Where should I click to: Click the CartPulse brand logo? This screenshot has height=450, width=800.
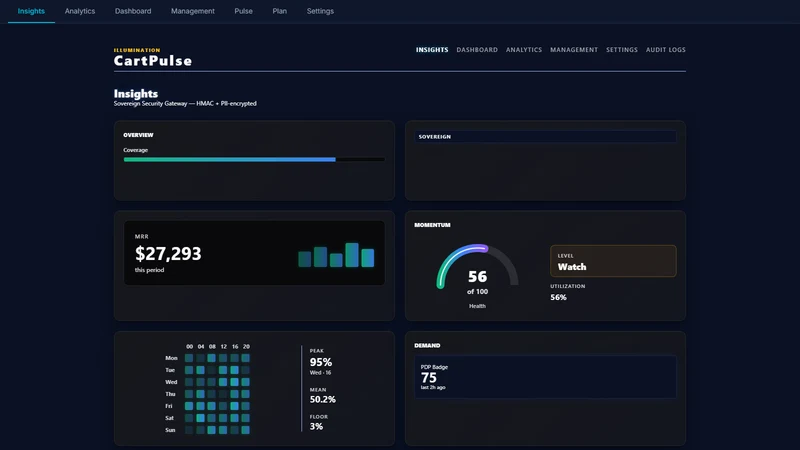coord(153,61)
